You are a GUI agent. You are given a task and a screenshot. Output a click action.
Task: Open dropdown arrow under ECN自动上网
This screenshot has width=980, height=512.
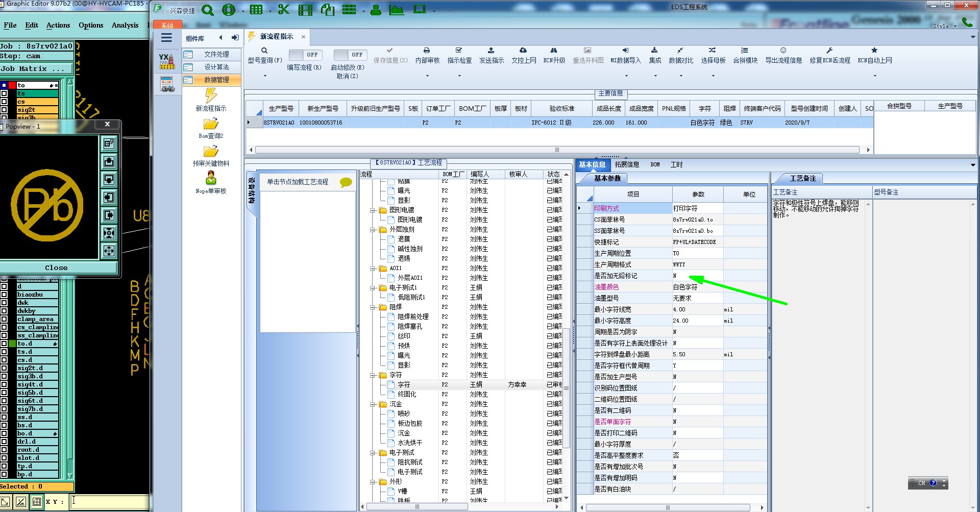coord(875,76)
